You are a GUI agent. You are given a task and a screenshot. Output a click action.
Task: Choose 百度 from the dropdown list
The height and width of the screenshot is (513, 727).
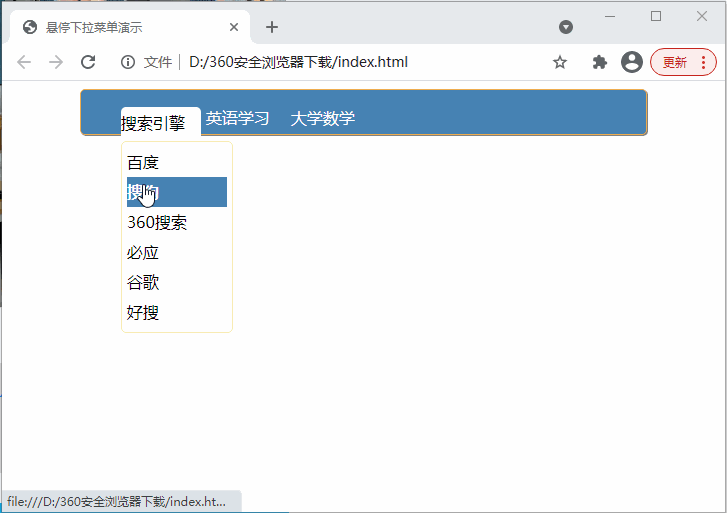[x=177, y=162]
